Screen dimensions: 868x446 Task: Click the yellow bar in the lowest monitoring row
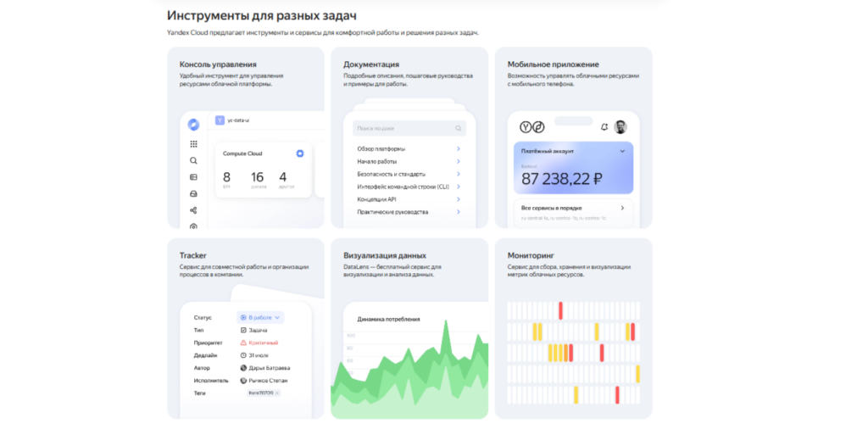pos(576,395)
